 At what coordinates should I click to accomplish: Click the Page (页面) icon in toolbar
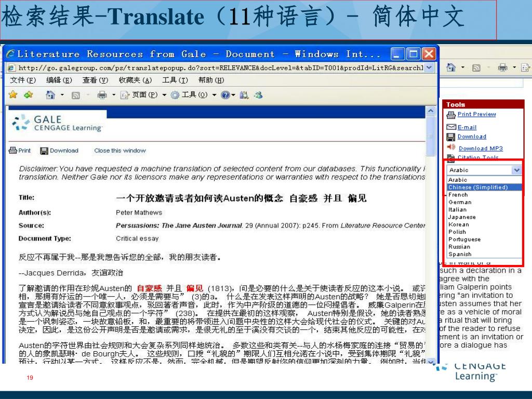tap(125, 96)
